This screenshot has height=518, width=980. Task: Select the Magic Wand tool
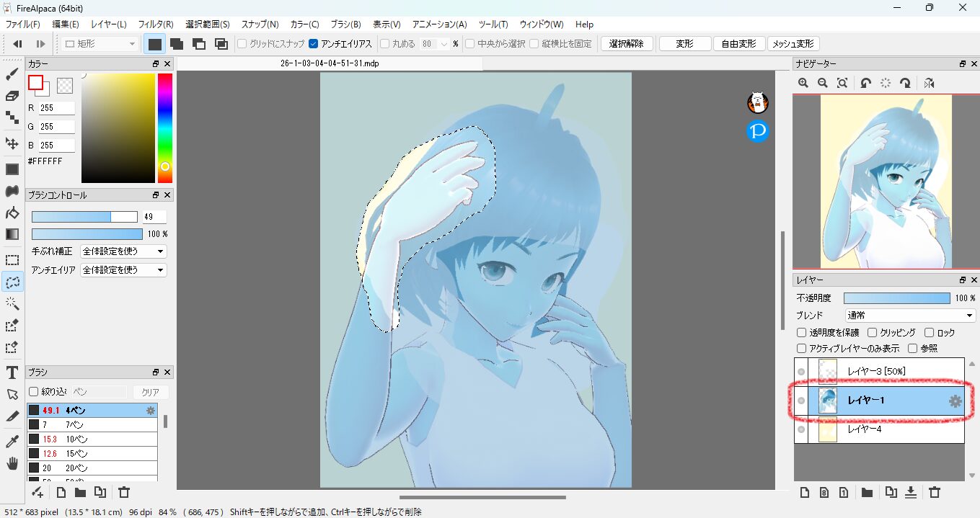(x=12, y=303)
